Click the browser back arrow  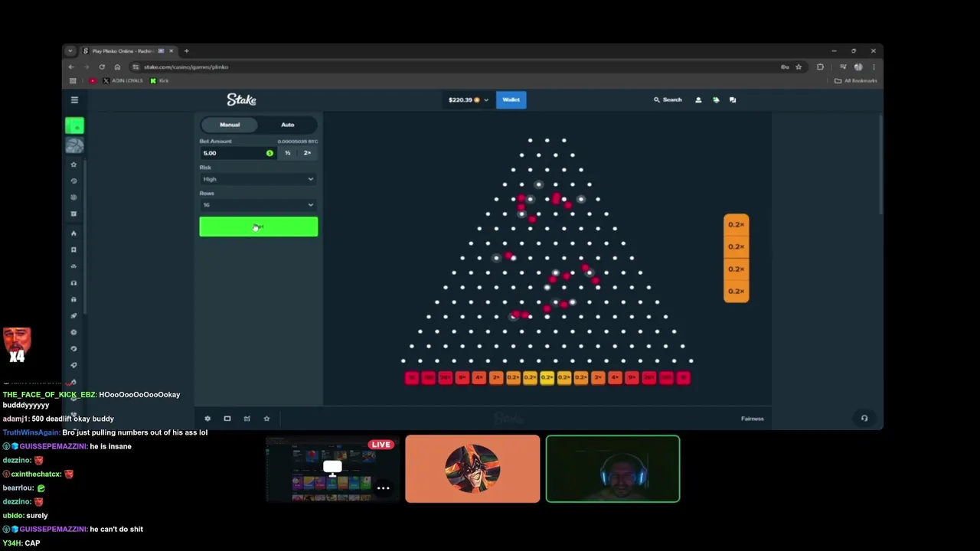[x=71, y=67]
